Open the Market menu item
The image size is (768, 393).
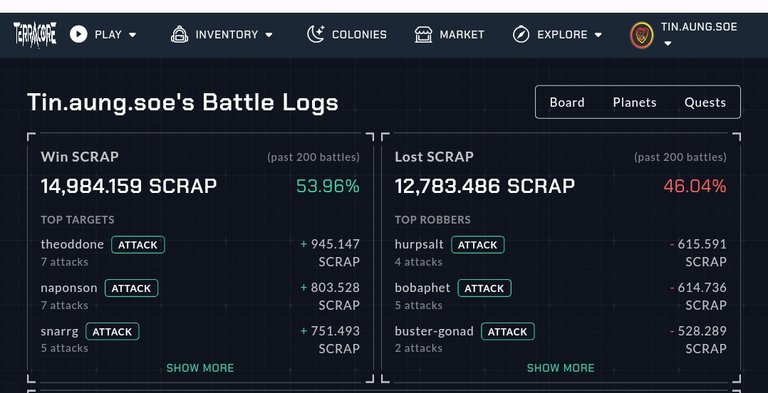(x=449, y=34)
